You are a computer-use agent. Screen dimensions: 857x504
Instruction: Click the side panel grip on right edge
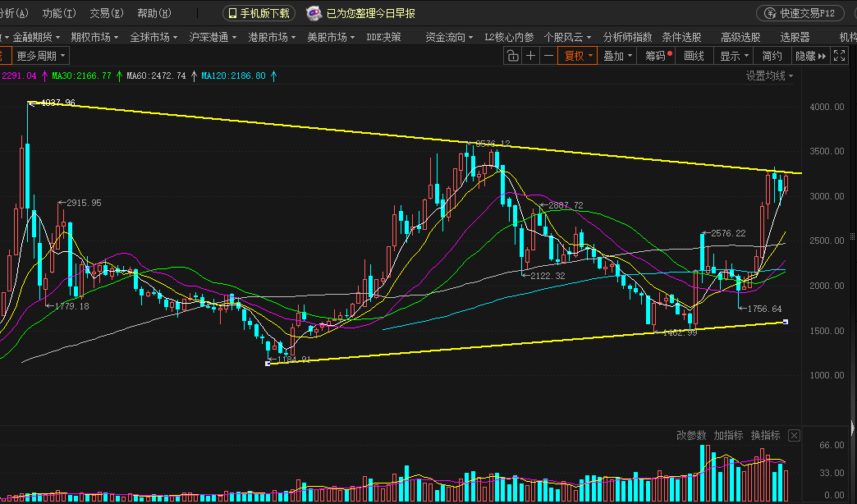pos(852,236)
